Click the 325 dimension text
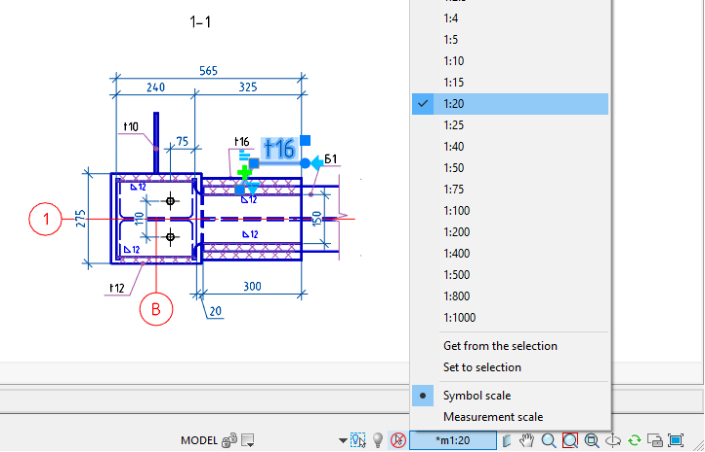Viewport: 705px width, 452px height. click(x=248, y=87)
